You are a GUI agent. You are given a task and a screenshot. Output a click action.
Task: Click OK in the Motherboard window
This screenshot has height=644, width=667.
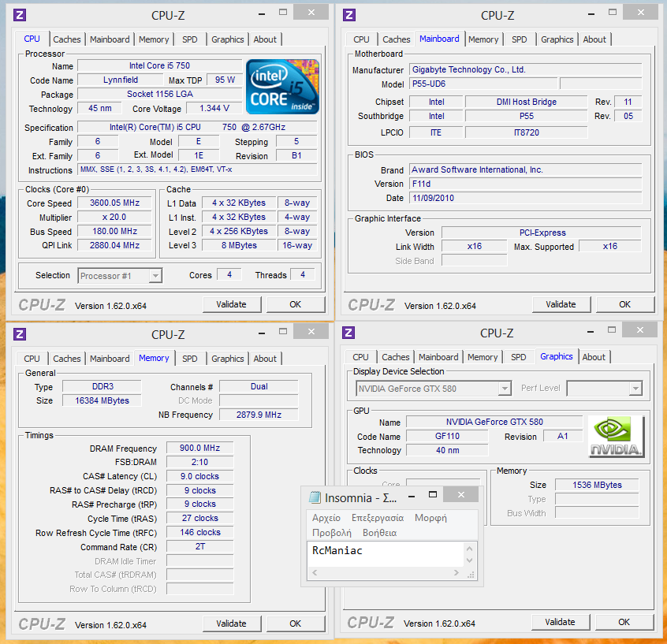(x=624, y=304)
